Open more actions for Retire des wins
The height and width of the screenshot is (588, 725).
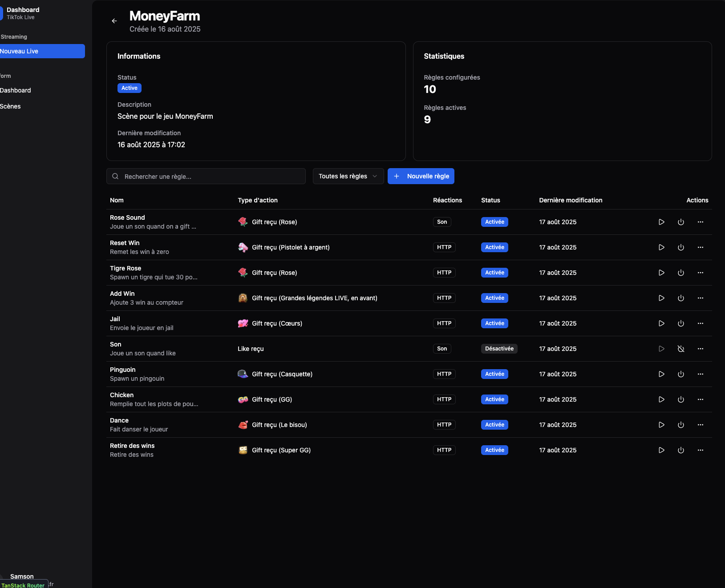click(701, 450)
